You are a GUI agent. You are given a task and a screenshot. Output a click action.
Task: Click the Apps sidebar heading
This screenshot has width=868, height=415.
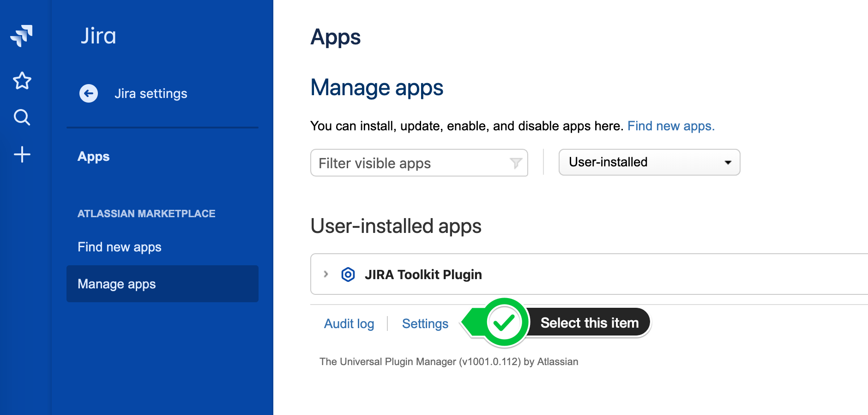click(94, 157)
